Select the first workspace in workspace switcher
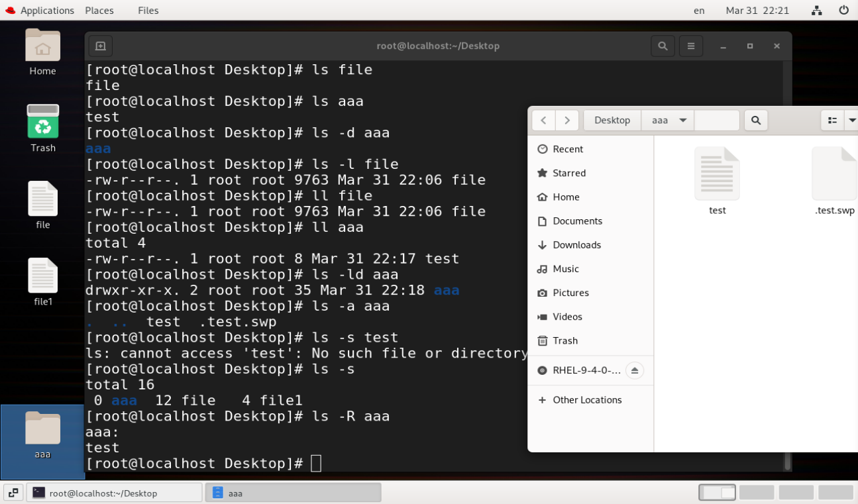Image resolution: width=858 pixels, height=504 pixels. click(718, 493)
